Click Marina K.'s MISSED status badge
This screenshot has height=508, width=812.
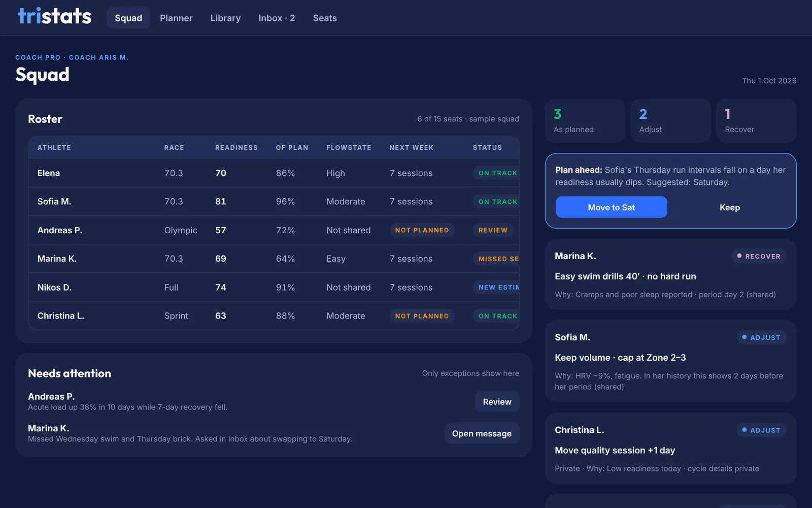[x=496, y=259]
